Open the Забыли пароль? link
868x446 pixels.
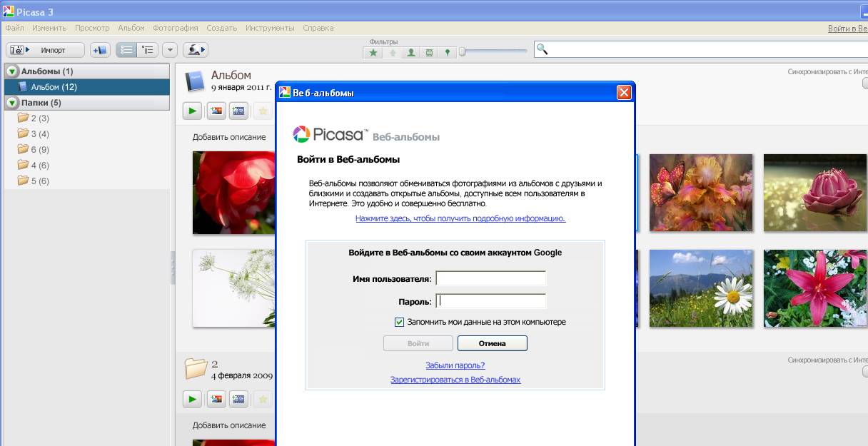click(455, 365)
